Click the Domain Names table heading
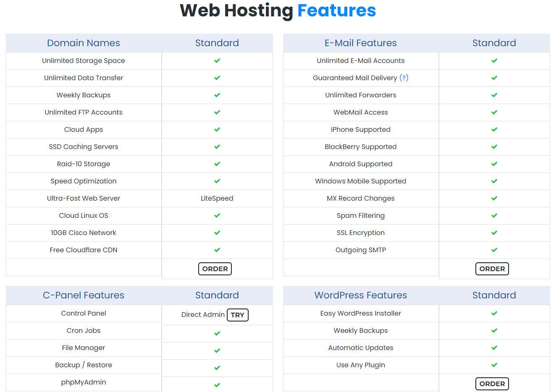 84,43
